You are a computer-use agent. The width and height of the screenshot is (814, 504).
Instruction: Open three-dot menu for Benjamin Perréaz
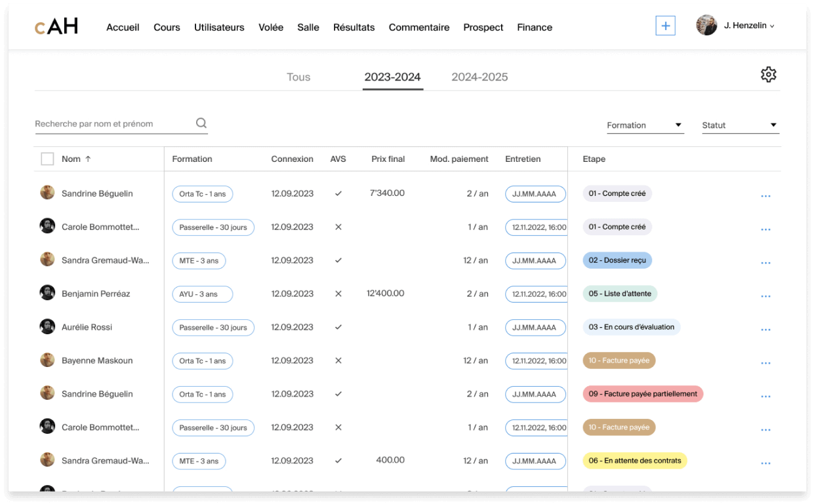point(765,296)
